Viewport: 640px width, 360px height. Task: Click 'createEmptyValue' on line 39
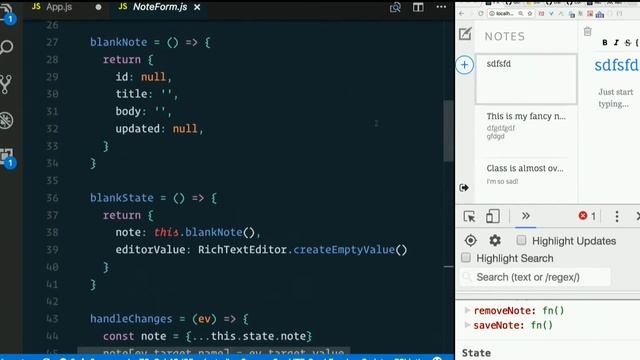344,249
